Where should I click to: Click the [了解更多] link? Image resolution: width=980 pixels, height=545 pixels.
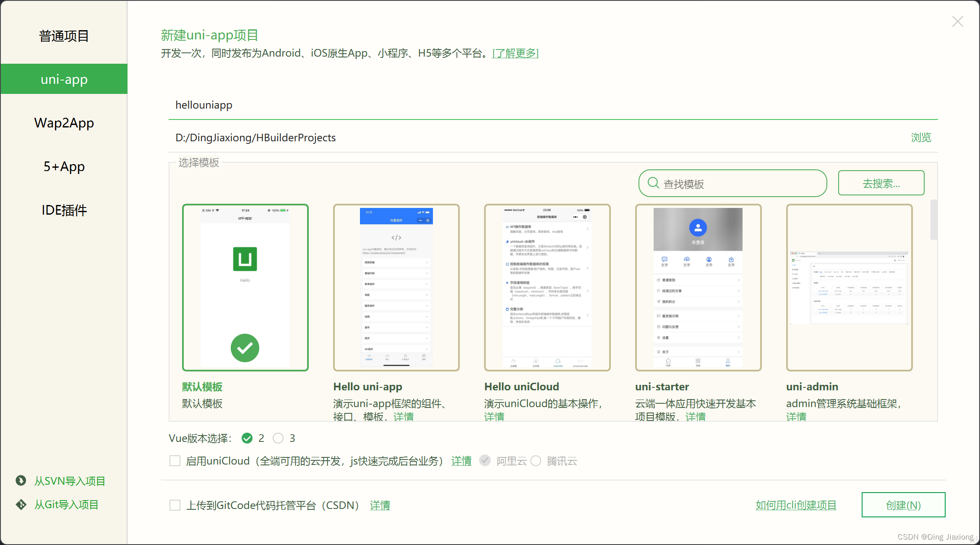tap(515, 54)
